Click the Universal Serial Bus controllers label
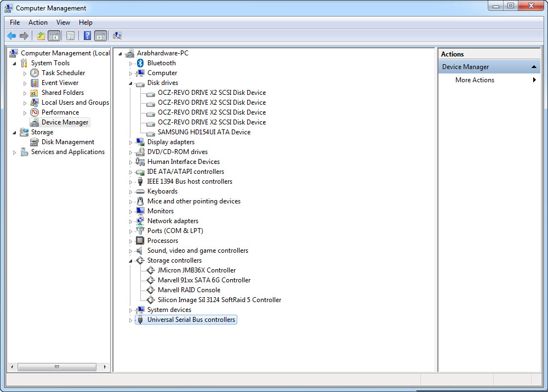 (191, 320)
